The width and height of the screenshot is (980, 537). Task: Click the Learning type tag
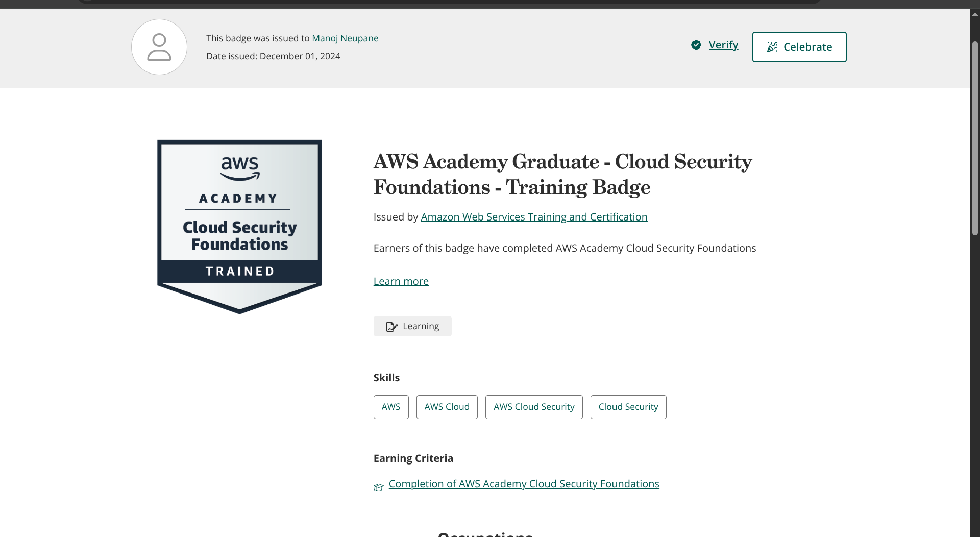click(x=412, y=326)
